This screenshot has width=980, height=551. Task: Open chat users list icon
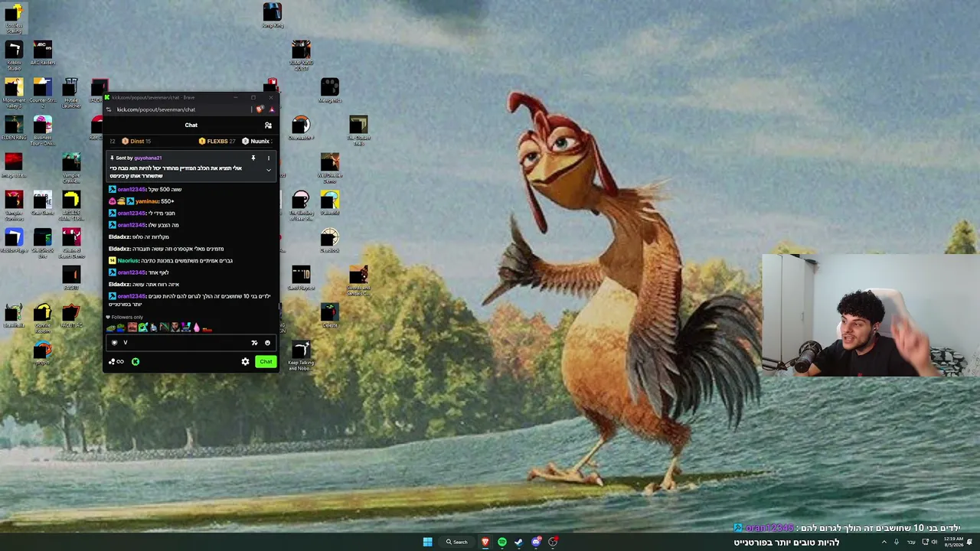click(268, 126)
